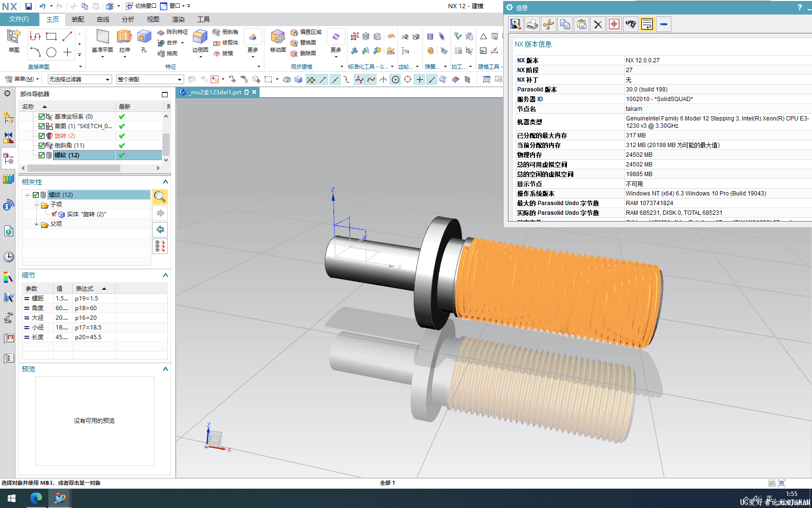Click the magnifier icon in dependencies panel
Screen dimensions: 812x508
tap(160, 196)
